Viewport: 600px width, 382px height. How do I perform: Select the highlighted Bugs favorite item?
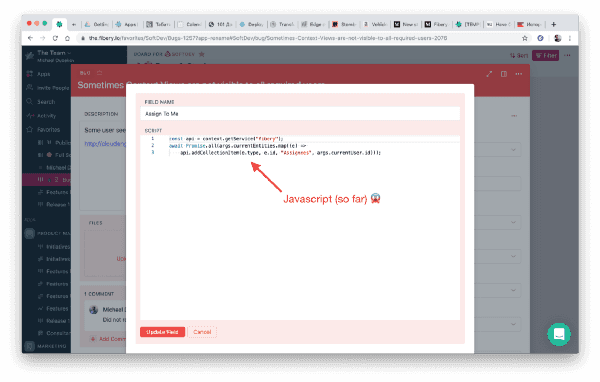[47, 180]
